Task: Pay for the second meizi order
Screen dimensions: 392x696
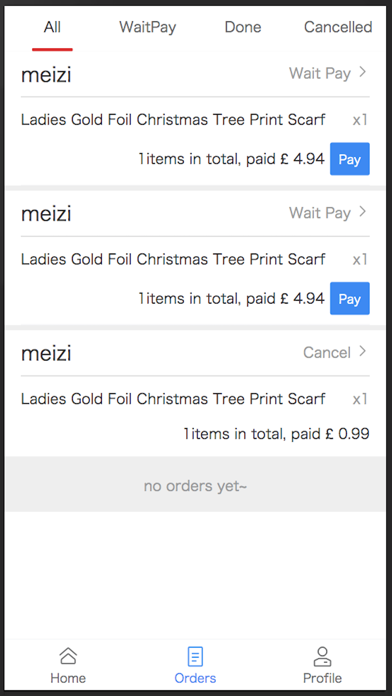Action: 350,298
